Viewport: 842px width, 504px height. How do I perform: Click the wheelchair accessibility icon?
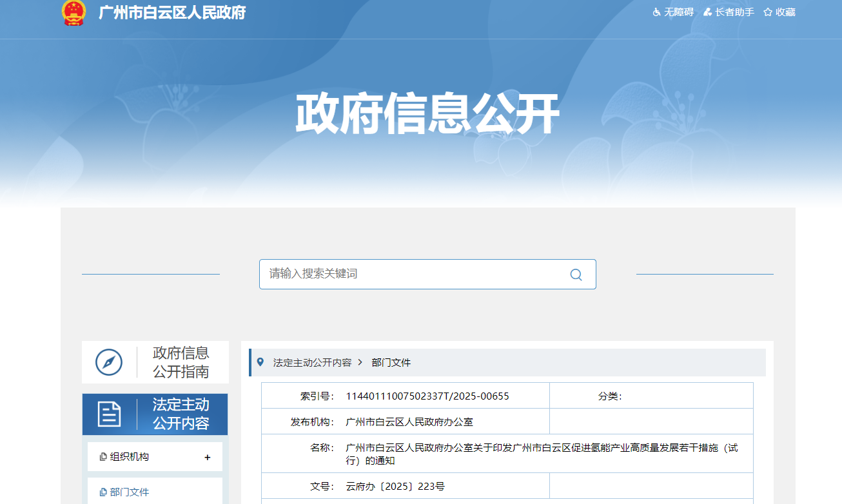(657, 12)
